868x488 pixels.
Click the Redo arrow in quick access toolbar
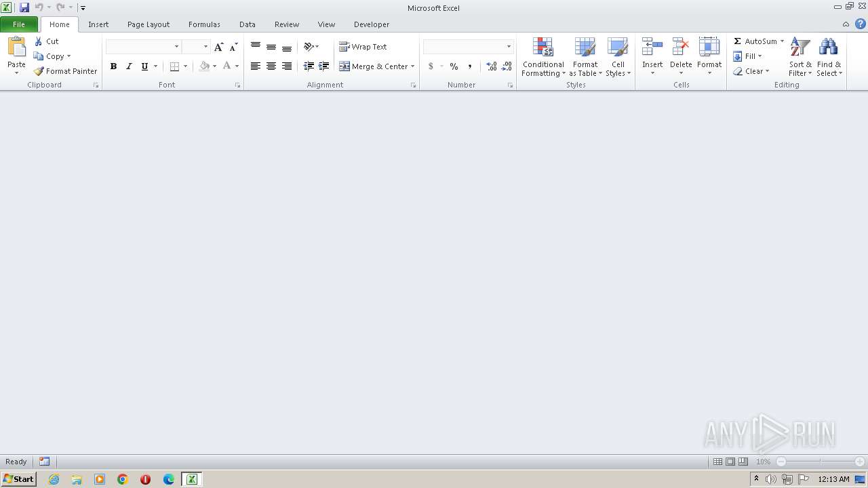tap(60, 7)
